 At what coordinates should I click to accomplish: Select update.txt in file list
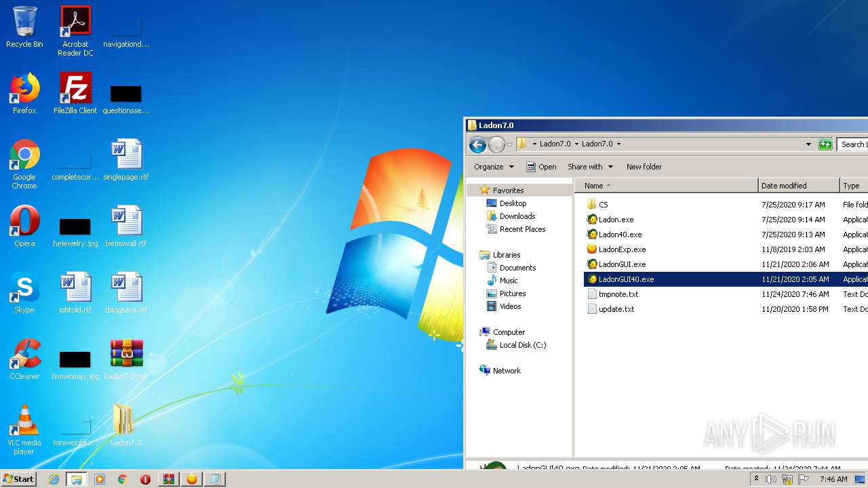pos(616,309)
